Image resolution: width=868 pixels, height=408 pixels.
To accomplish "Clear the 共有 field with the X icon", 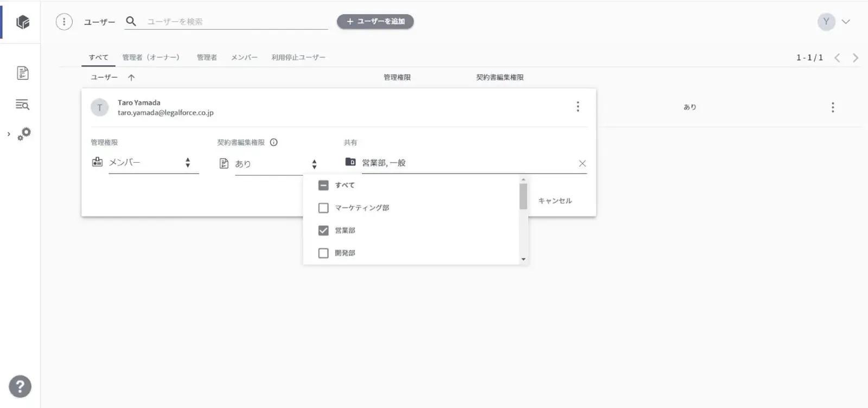I will [x=582, y=163].
